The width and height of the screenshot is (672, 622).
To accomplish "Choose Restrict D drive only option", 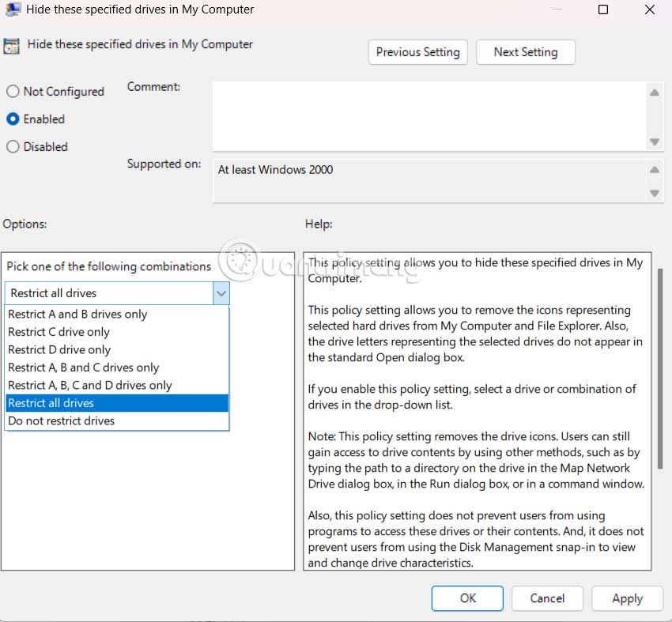I will coord(117,350).
